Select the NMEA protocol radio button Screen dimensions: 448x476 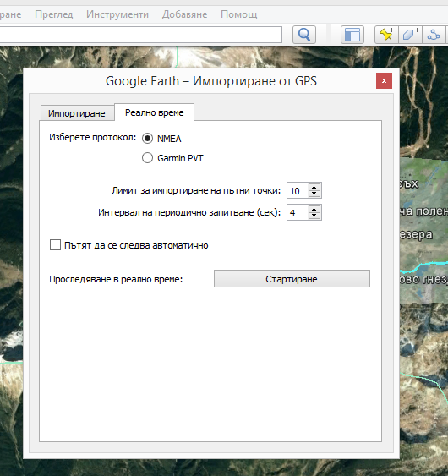point(148,139)
